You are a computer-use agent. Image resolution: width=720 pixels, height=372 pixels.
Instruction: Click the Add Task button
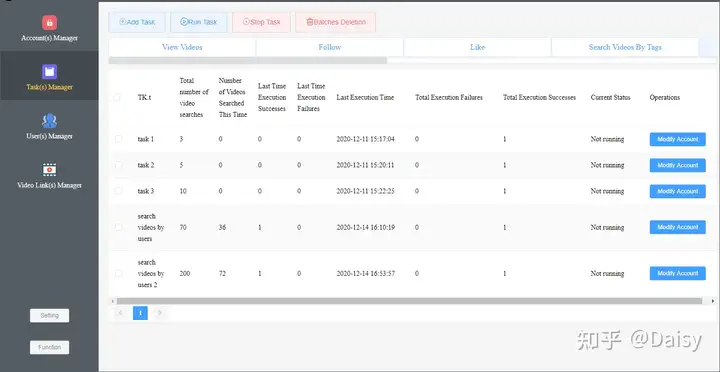tap(137, 22)
